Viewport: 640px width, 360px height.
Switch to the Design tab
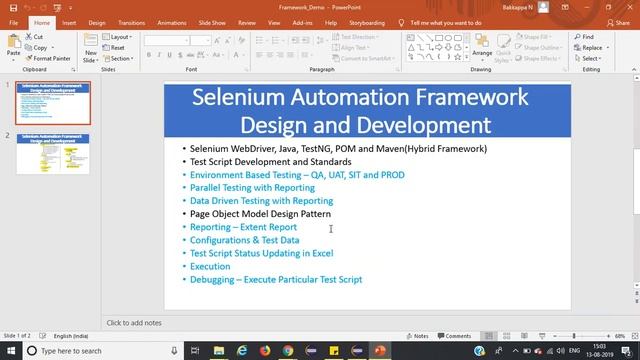(x=97, y=23)
